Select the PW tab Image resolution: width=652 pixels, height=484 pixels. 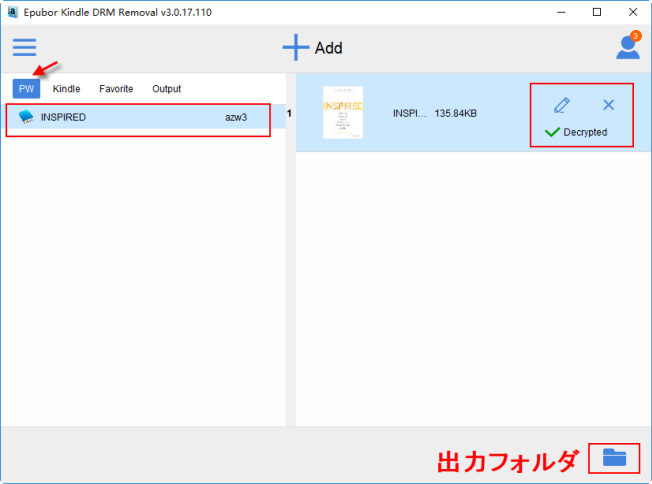[27, 89]
